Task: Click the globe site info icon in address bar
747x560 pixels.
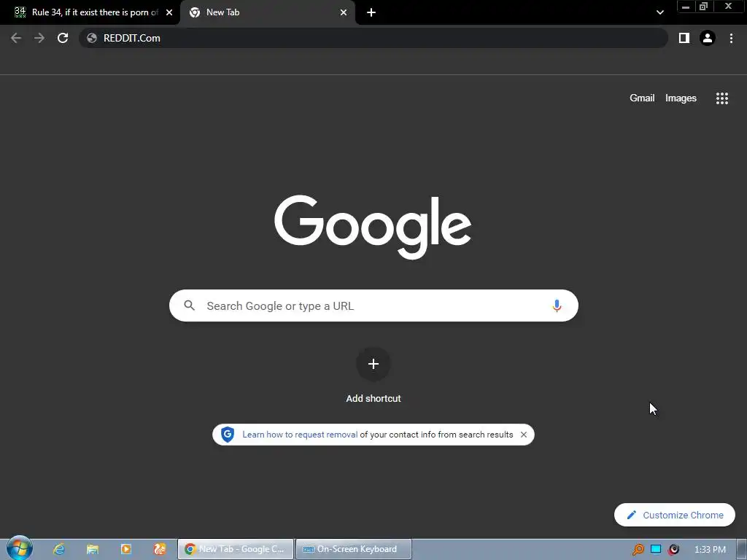Action: pos(92,38)
